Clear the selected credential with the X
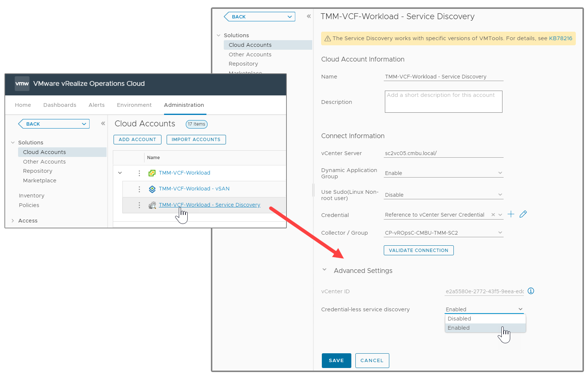588x375 pixels. click(493, 215)
